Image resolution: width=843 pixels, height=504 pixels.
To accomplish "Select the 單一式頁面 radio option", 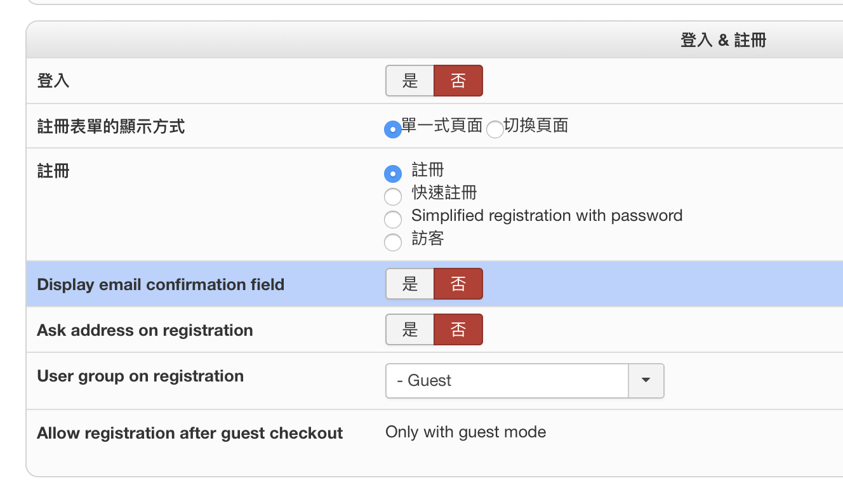I will point(393,129).
